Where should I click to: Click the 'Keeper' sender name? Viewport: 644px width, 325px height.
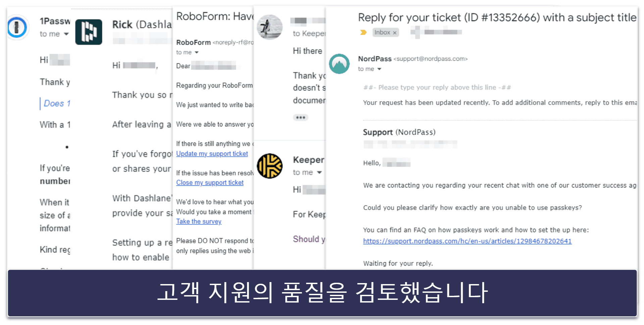click(x=308, y=160)
